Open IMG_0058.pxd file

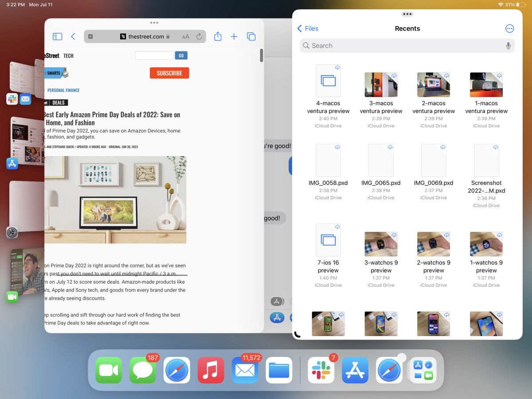328,160
